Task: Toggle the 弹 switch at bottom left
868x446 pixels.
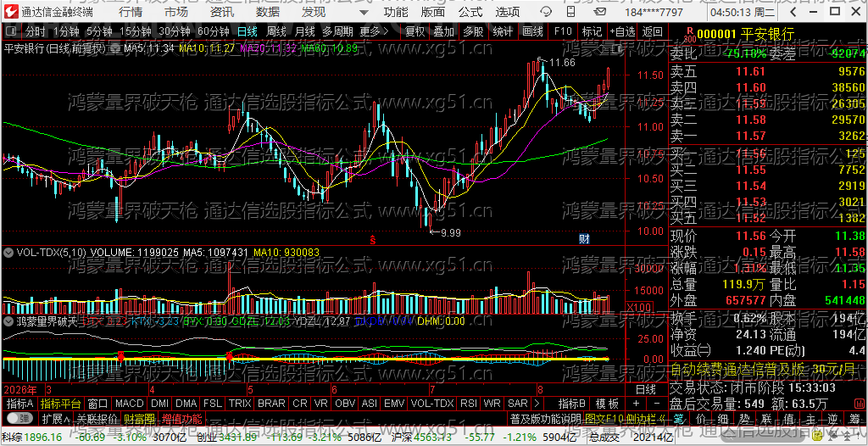Action: (x=19, y=417)
